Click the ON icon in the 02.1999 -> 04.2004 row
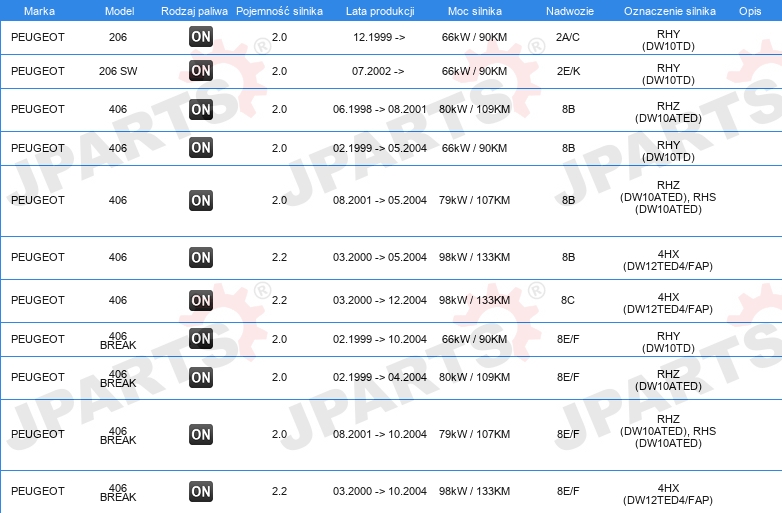 [x=201, y=377]
